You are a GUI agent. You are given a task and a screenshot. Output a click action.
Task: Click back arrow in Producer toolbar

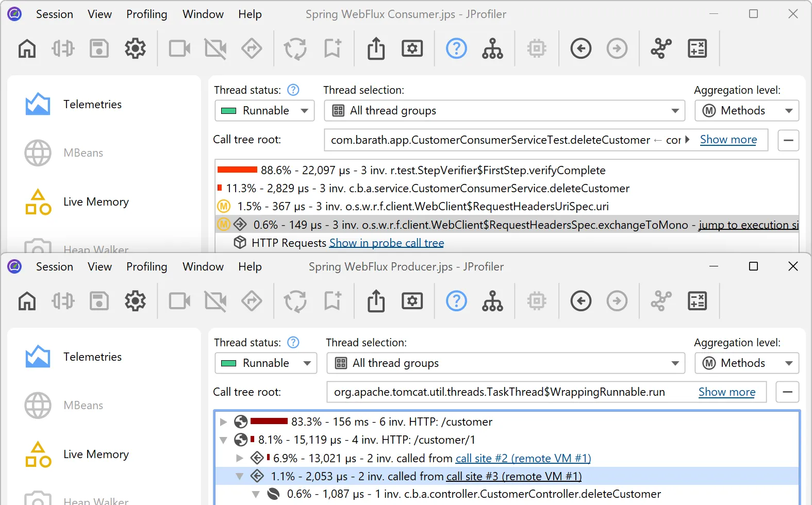581,301
